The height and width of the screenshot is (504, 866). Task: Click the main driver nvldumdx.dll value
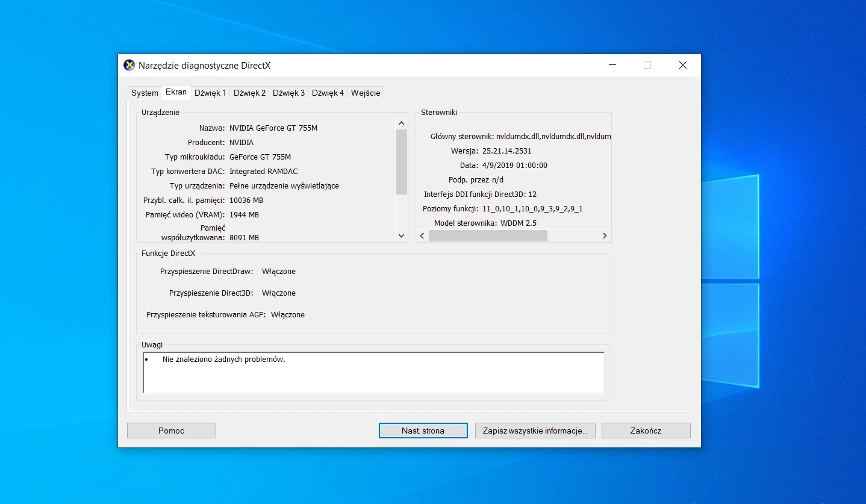pos(553,137)
